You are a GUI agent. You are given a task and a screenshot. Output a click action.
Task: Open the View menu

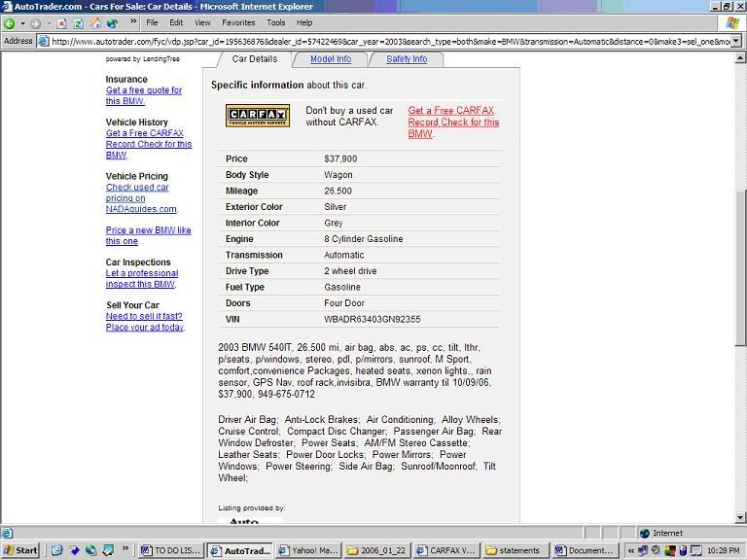click(202, 22)
